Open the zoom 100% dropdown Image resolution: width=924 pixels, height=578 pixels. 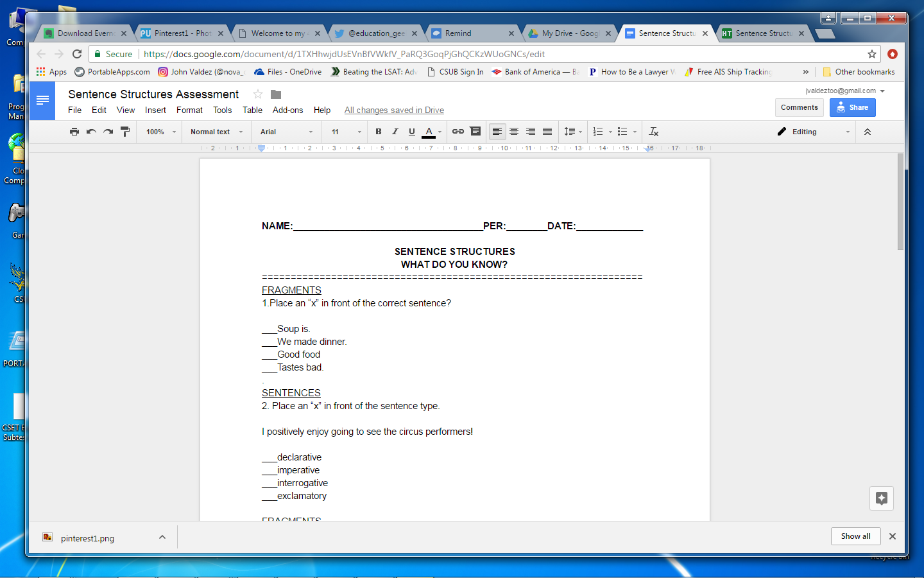click(160, 132)
